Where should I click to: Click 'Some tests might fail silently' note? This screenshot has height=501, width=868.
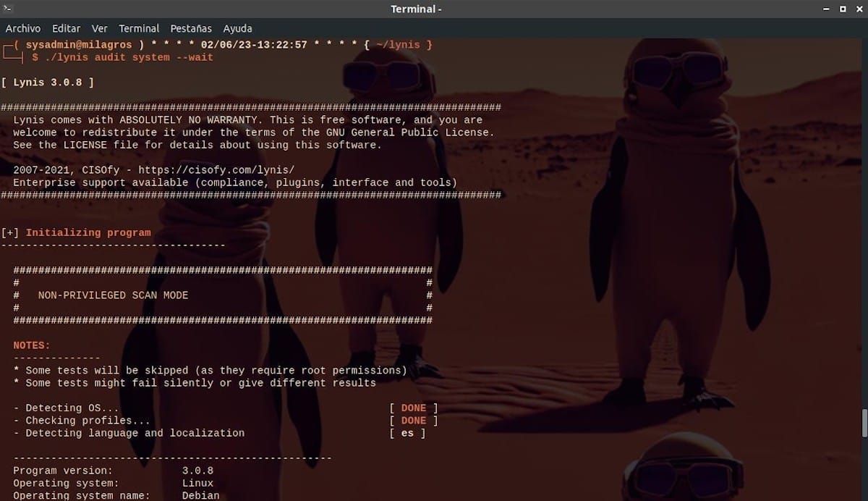pyautogui.click(x=195, y=382)
